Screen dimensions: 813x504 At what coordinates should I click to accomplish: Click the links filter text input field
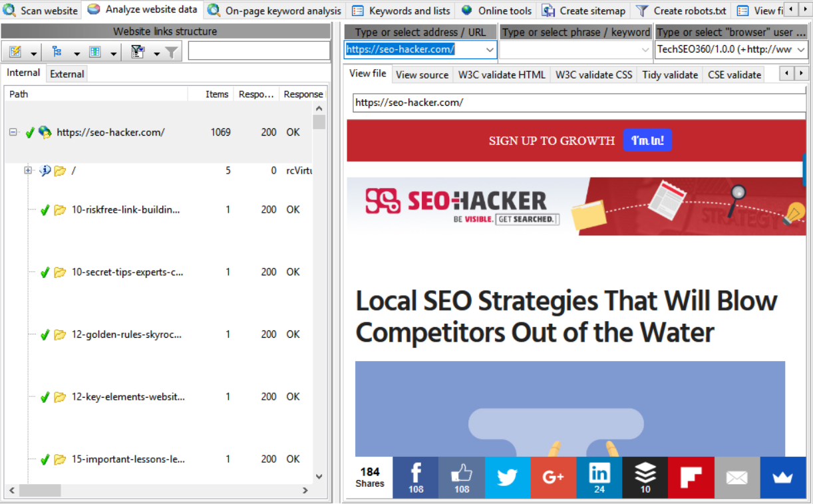[x=259, y=51]
